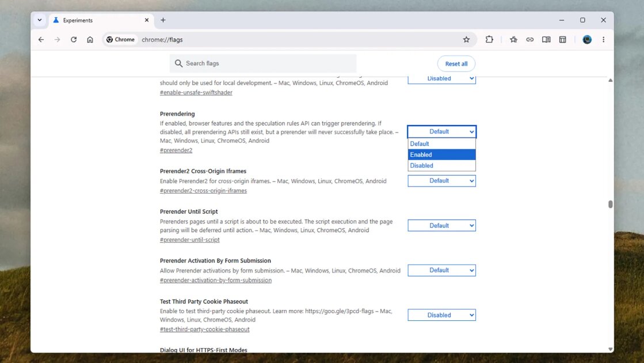Open the Extensions puzzle icon
Image resolution: width=644 pixels, height=363 pixels.
(x=489, y=39)
